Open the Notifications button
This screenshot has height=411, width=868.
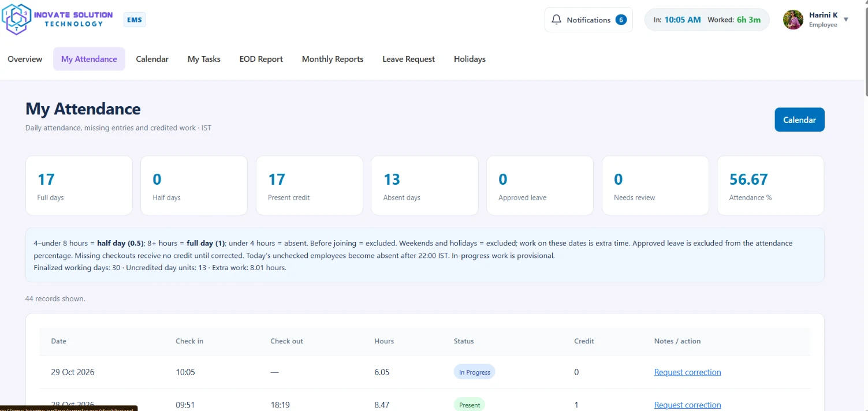588,20
